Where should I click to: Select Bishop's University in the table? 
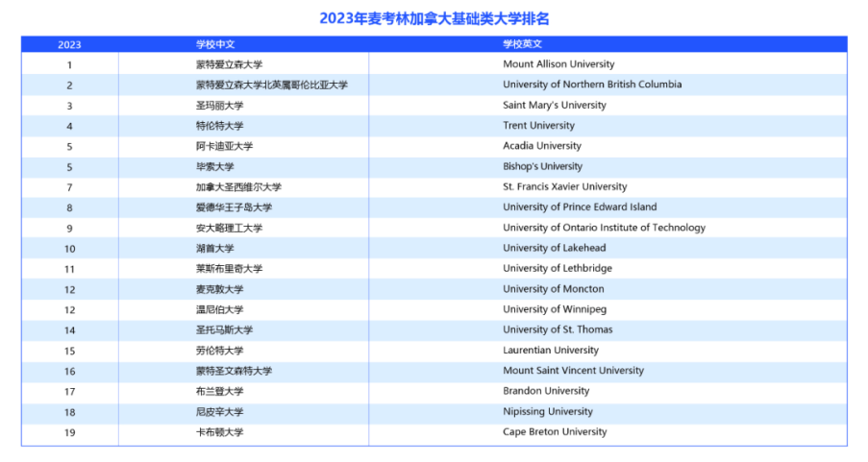click(x=542, y=166)
